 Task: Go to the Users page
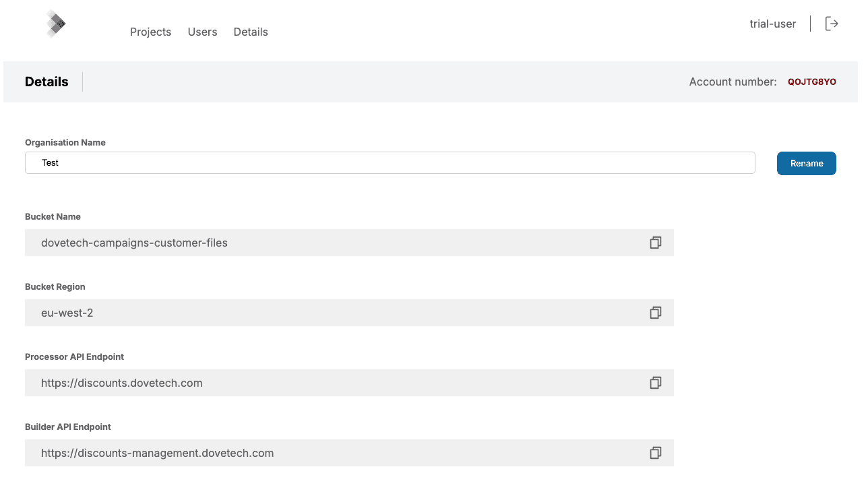coord(202,32)
